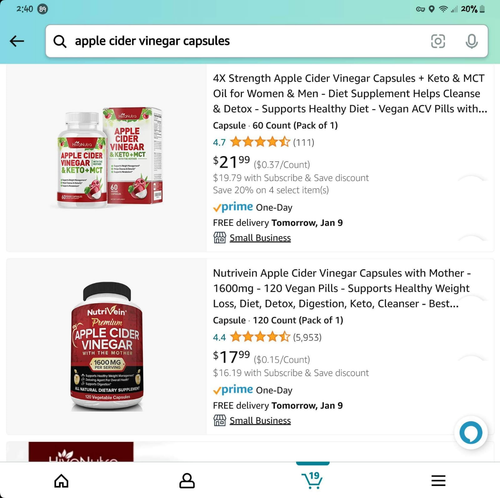The height and width of the screenshot is (498, 500).
Task: Open the hamburger menu icon
Action: (x=438, y=481)
